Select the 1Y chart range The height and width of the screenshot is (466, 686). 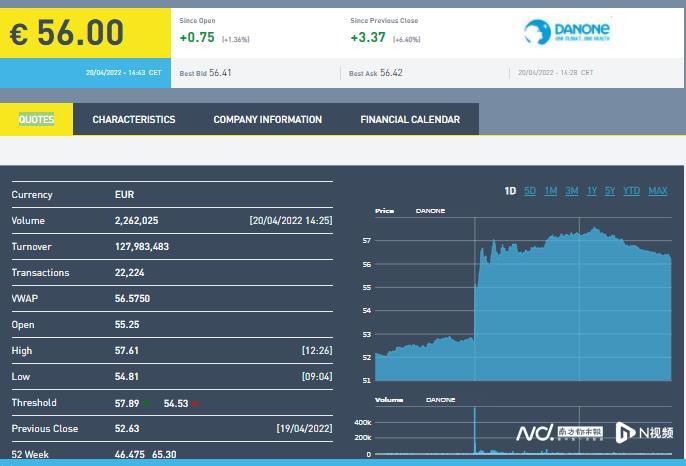coord(592,191)
